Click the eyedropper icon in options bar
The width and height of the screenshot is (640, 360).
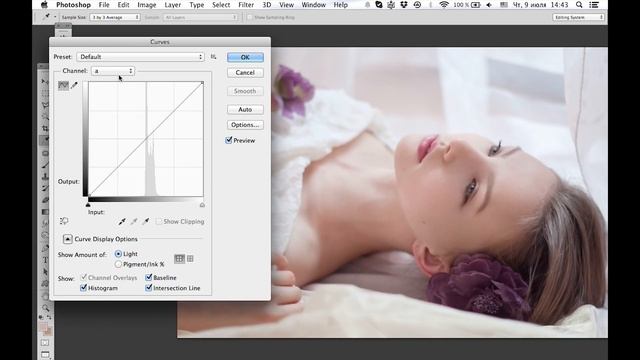46,17
